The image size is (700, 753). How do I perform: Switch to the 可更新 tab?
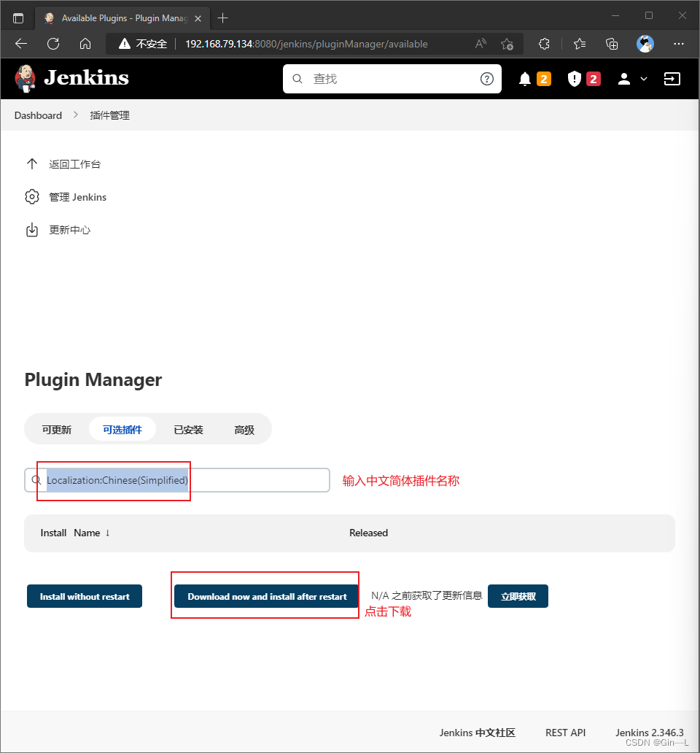click(57, 429)
